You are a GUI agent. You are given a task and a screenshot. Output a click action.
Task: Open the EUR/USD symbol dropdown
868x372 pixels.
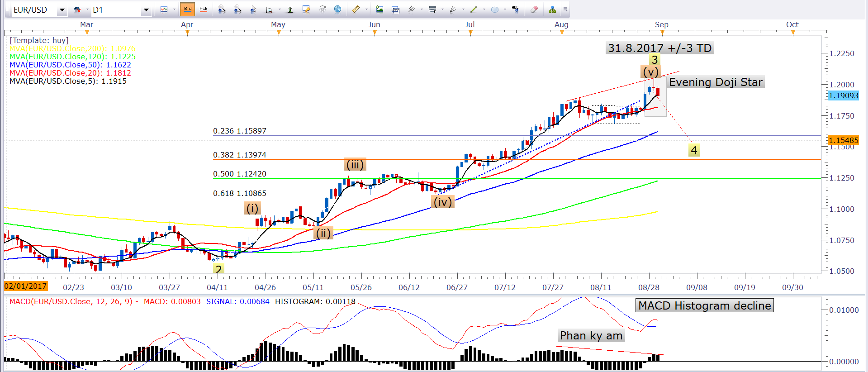pyautogui.click(x=62, y=10)
